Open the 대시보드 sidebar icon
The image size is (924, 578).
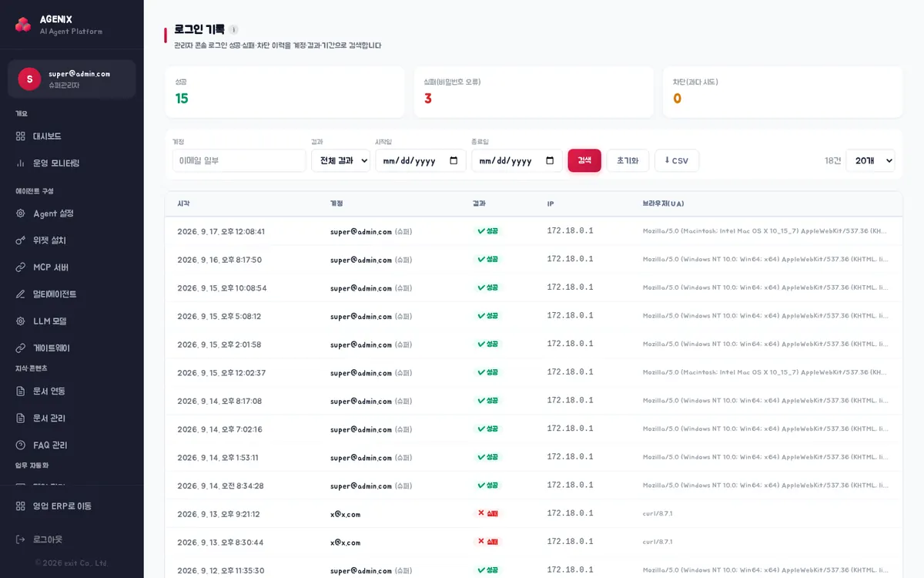pos(21,136)
